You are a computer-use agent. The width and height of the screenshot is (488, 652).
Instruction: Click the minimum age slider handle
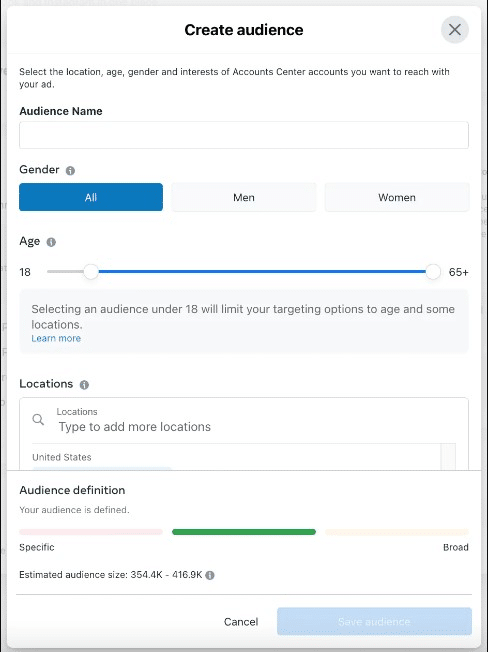click(91, 272)
